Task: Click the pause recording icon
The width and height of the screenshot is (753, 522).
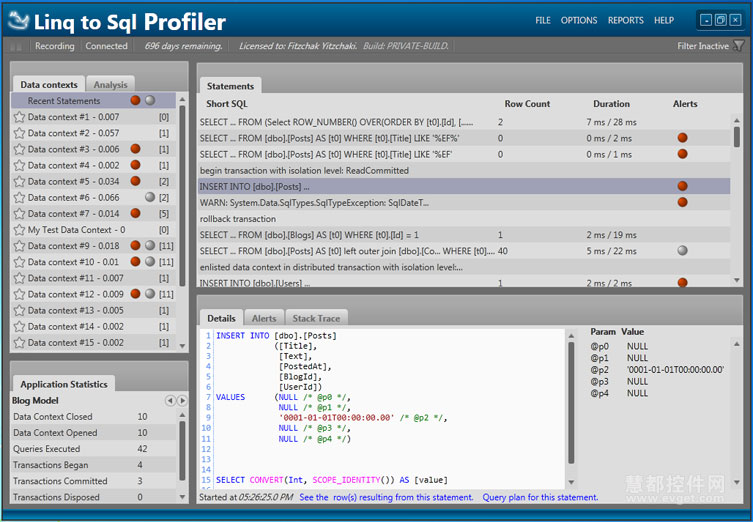Action: [16, 47]
